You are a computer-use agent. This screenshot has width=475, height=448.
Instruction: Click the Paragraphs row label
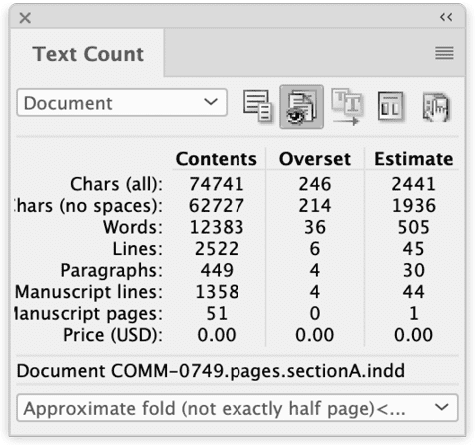(112, 271)
